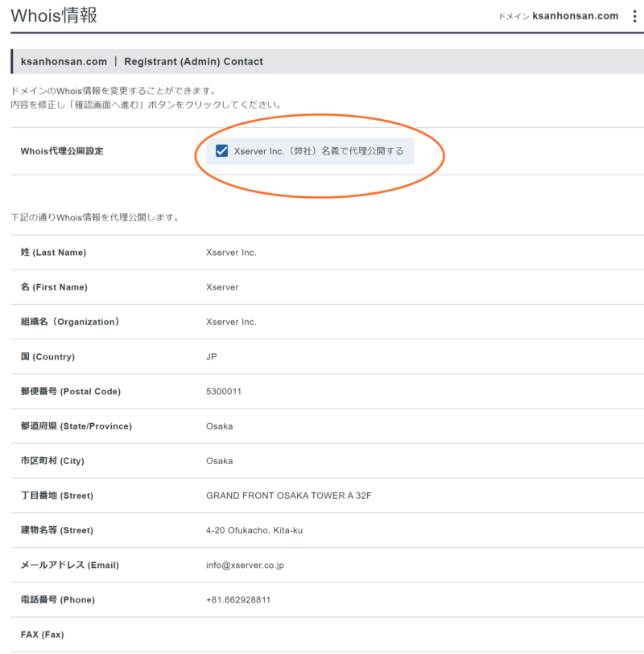Click the 'Xserver Inc.(弊社)名義で代理公開する' checkbox label
The image size is (644, 654).
318,151
